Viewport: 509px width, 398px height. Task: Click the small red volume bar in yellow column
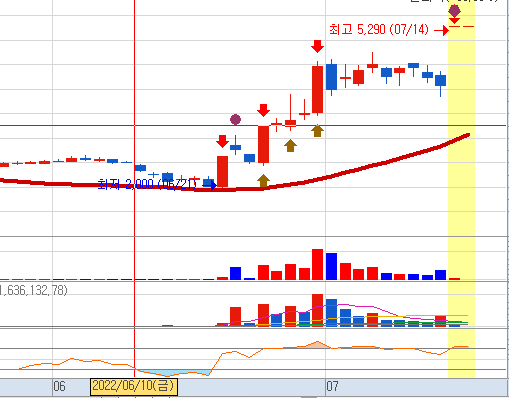point(454,279)
